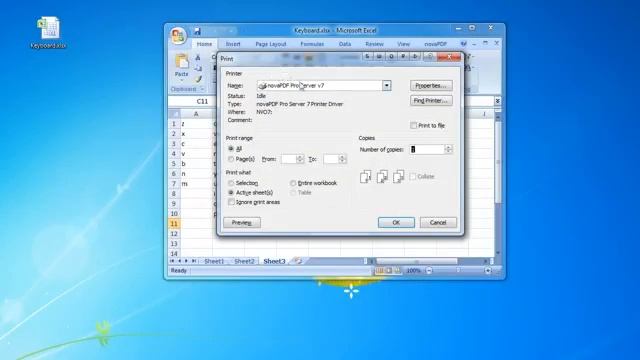Click Save icon in Quick Access Toolbar
The image size is (640, 360).
click(197, 31)
